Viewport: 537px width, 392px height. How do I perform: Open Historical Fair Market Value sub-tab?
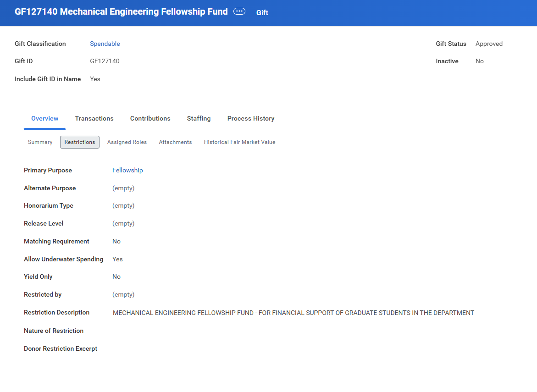tap(239, 142)
